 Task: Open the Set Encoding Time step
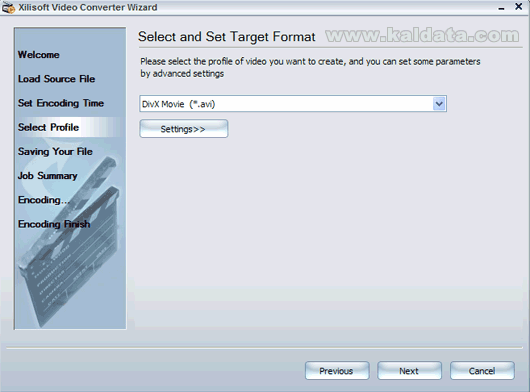point(61,103)
